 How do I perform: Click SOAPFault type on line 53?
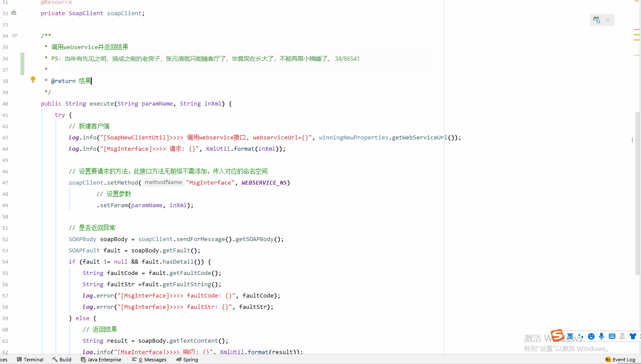(84, 250)
